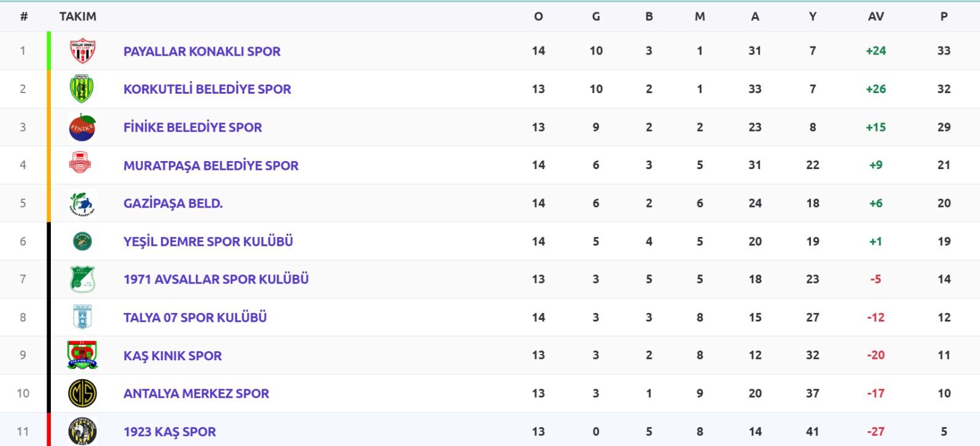
Task: Open Talya 07 Spor Kulübü link
Action: 195,317
